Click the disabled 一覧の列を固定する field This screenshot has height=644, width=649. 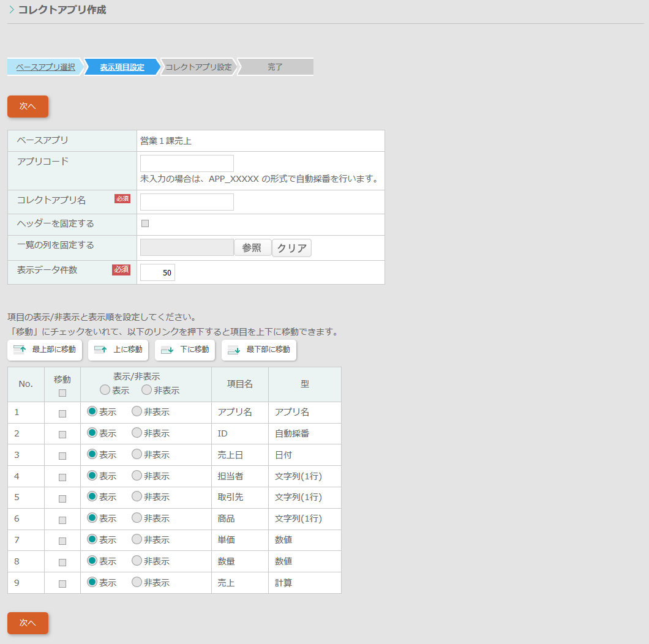coord(187,247)
